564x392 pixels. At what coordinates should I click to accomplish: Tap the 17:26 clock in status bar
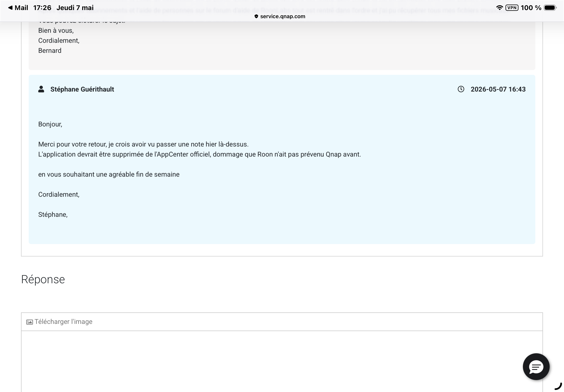[42, 8]
